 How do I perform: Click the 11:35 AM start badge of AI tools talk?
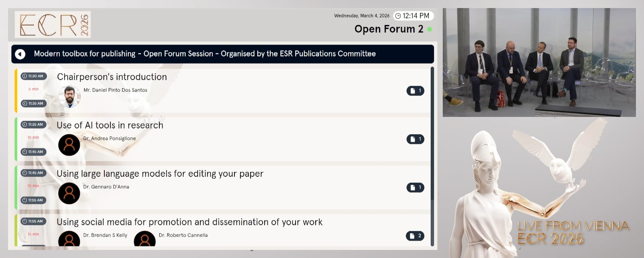point(34,125)
